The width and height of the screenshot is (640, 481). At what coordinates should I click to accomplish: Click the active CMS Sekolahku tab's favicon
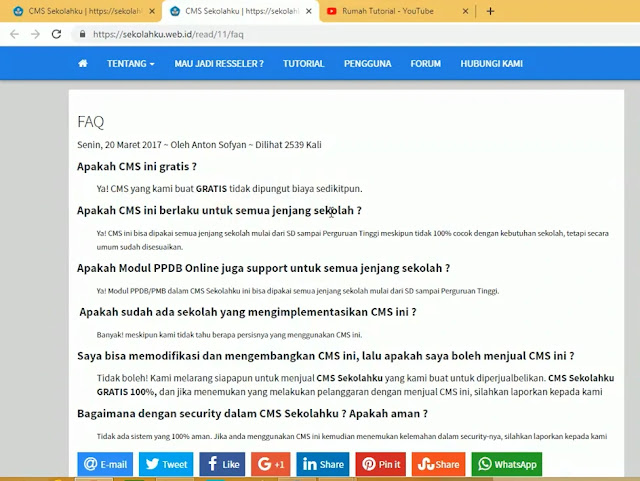(175, 11)
